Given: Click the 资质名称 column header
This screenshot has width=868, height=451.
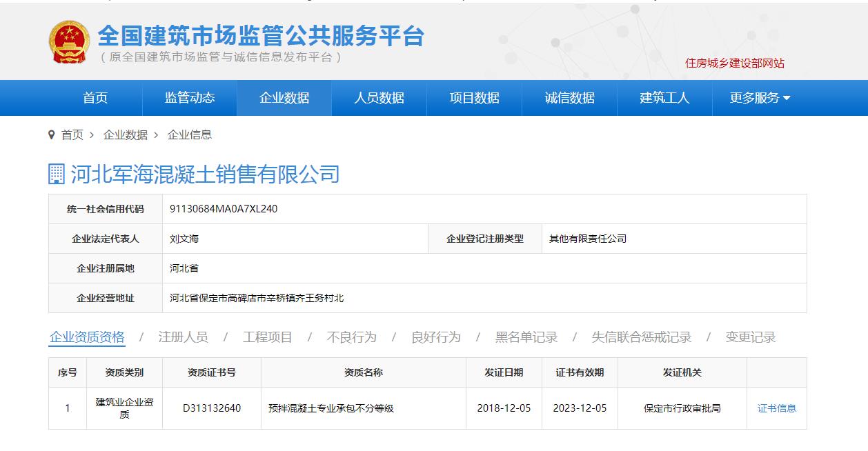Looking at the screenshot, I should tap(364, 372).
